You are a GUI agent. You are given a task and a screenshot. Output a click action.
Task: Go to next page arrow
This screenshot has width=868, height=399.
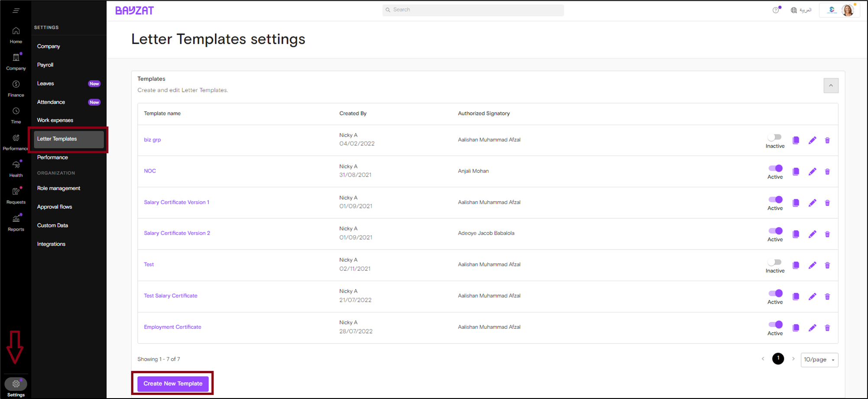[x=793, y=359]
